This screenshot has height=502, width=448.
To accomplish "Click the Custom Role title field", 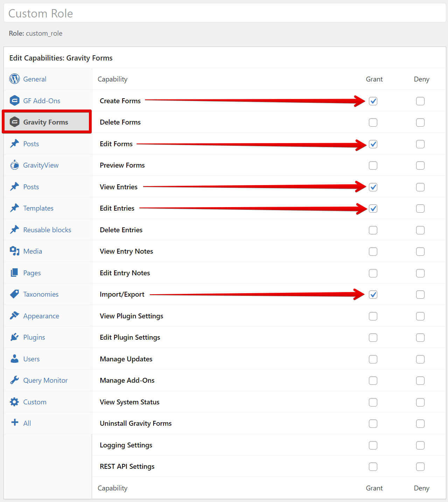I will (225, 13).
